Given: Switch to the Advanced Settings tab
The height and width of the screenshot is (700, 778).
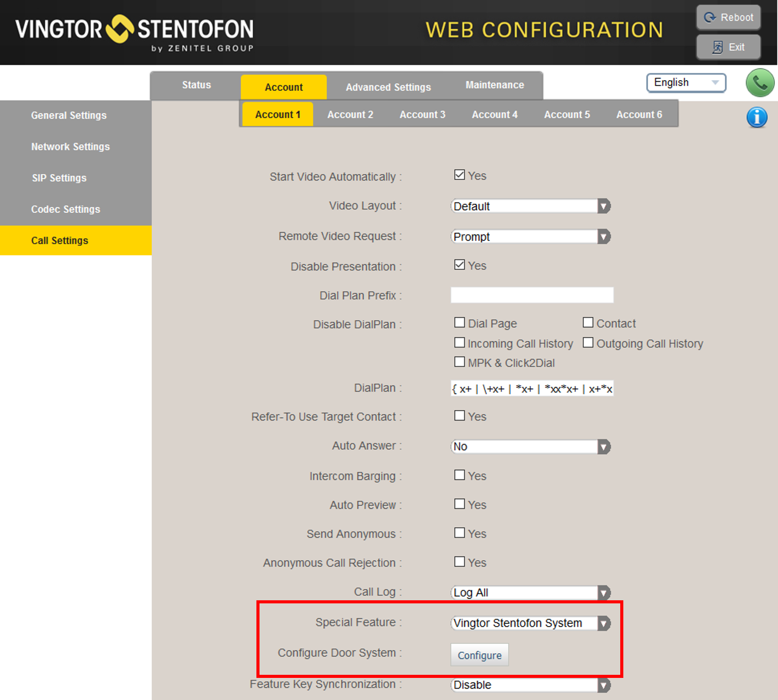Looking at the screenshot, I should (x=388, y=87).
